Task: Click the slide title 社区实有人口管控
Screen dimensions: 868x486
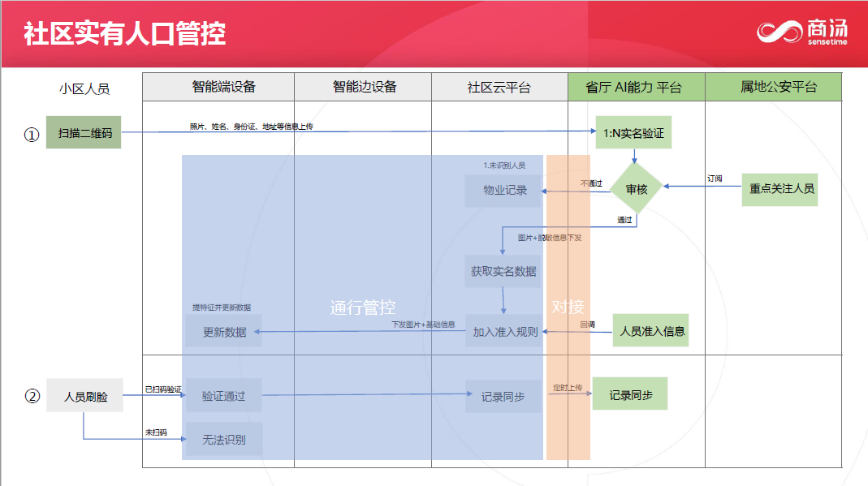Action: point(124,33)
